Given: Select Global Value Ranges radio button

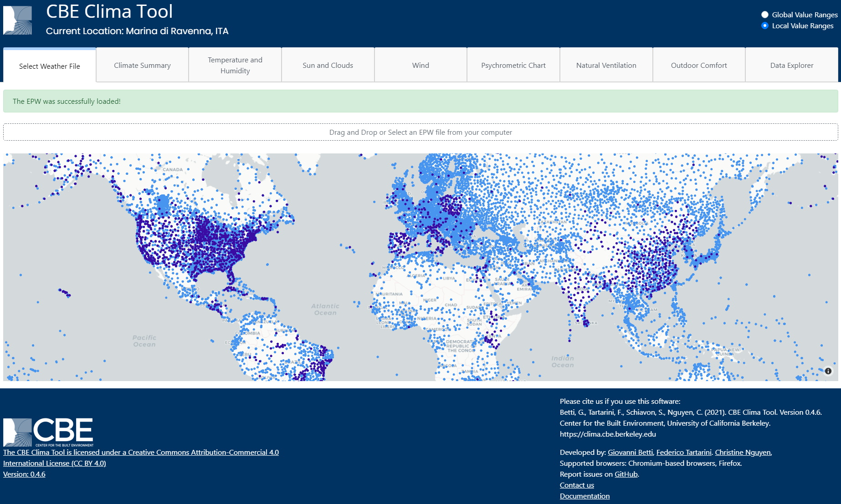Looking at the screenshot, I should pyautogui.click(x=765, y=15).
